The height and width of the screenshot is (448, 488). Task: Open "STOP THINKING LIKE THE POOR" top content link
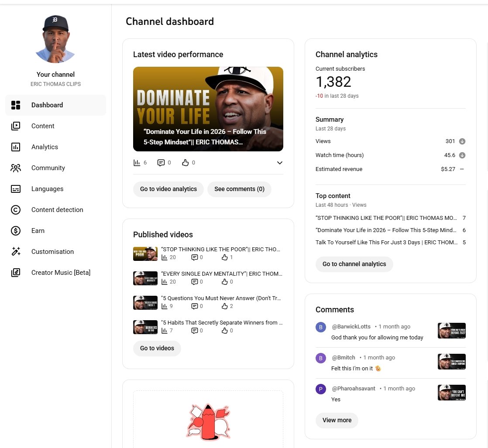pos(386,218)
